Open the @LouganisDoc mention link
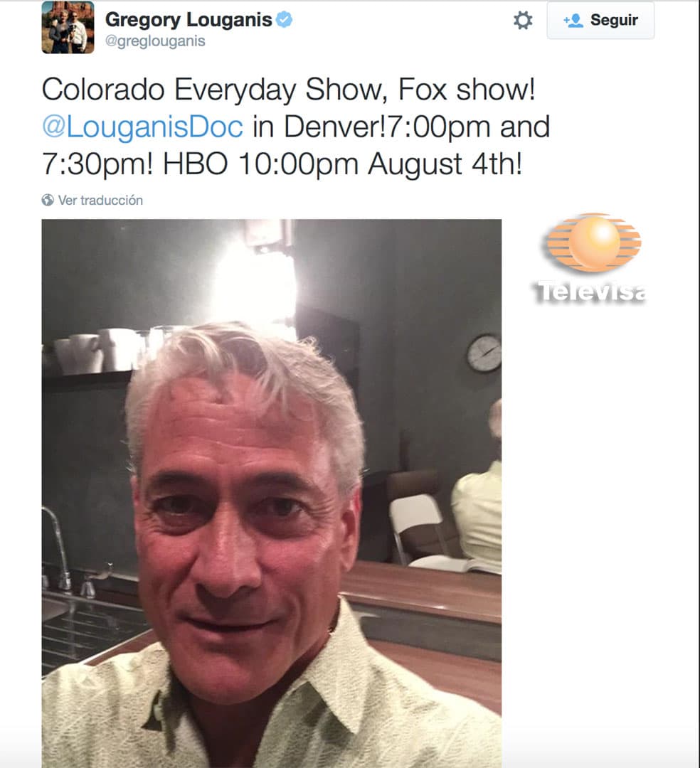700x768 pixels. [142, 127]
